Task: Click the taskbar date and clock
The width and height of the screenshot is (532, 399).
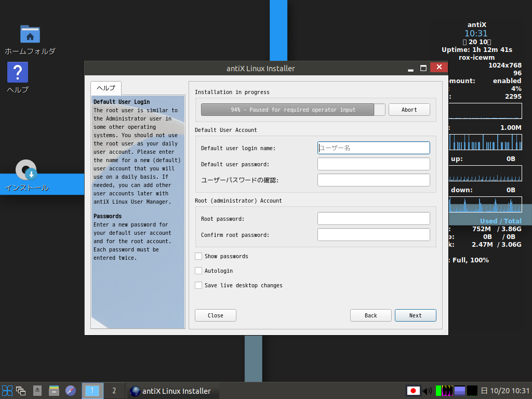Action: tap(506, 391)
